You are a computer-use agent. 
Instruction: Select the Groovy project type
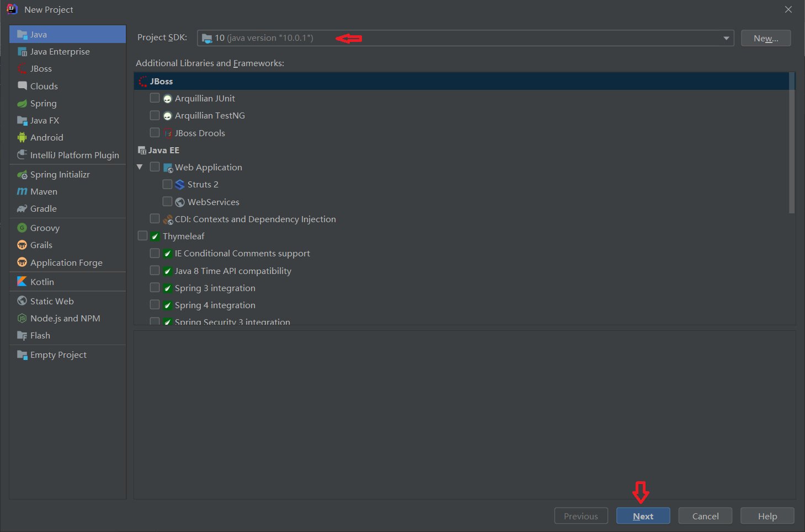44,227
